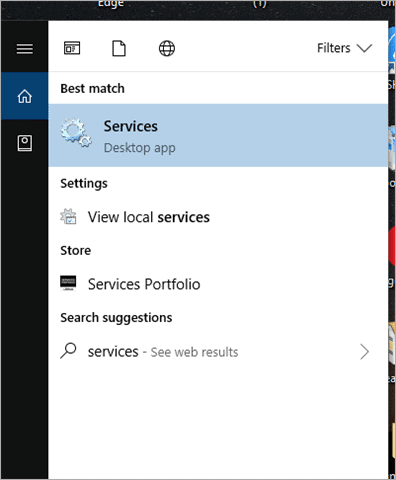Click the Search suggestions heading
The width and height of the screenshot is (396, 480).
[116, 318]
